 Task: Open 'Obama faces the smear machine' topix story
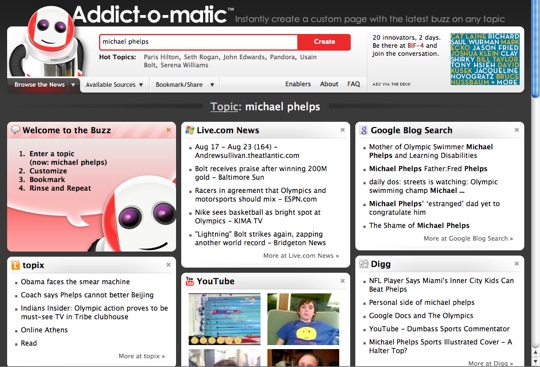click(75, 282)
